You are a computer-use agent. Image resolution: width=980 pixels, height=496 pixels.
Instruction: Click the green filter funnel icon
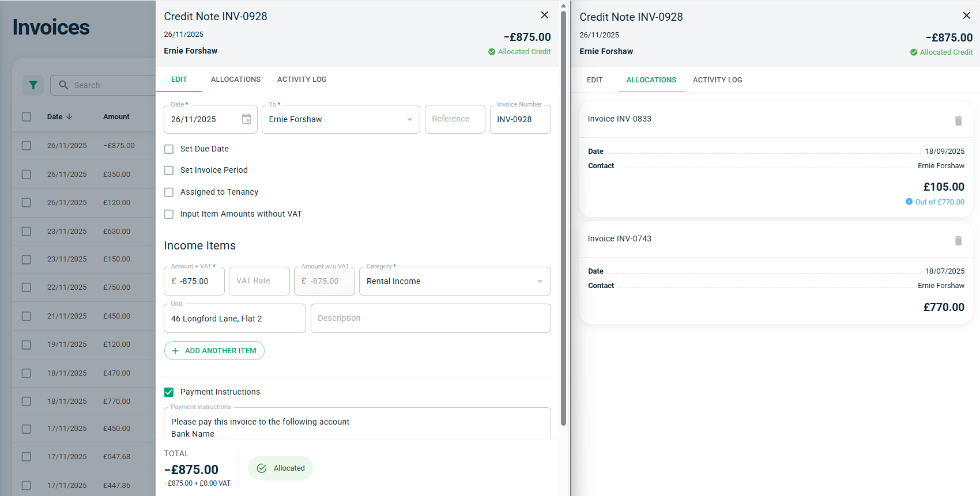tap(33, 85)
